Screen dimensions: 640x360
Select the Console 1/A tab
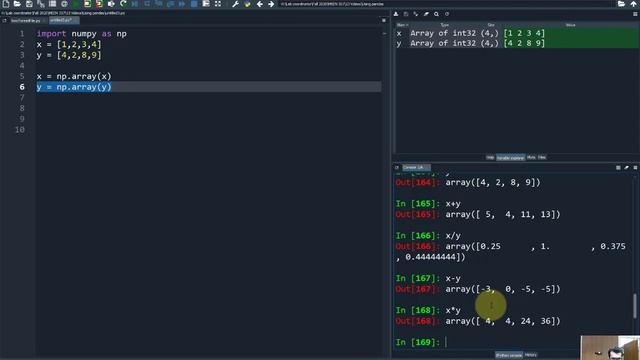pyautogui.click(x=416, y=167)
